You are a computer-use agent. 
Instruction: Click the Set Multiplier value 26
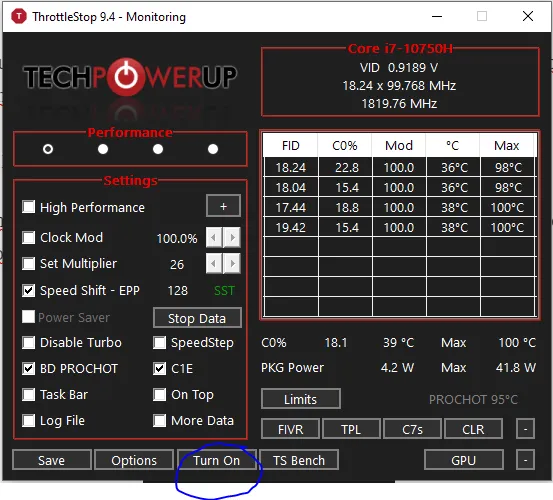pyautogui.click(x=177, y=264)
